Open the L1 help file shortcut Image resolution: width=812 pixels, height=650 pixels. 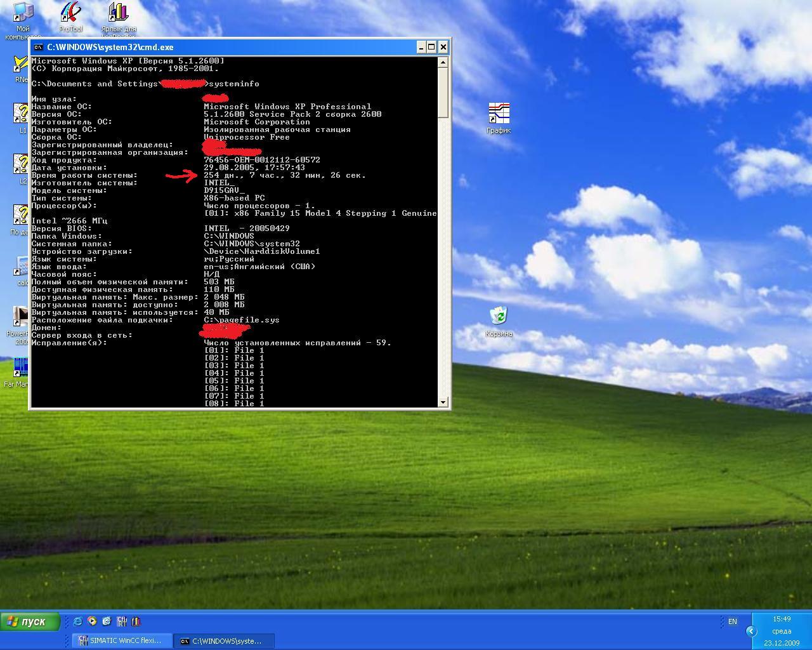point(21,113)
